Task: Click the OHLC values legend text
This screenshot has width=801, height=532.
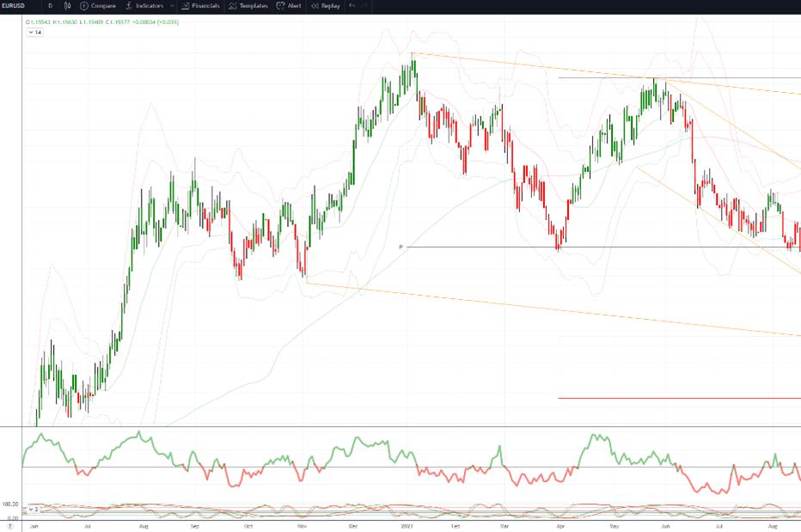Action: [x=102, y=22]
